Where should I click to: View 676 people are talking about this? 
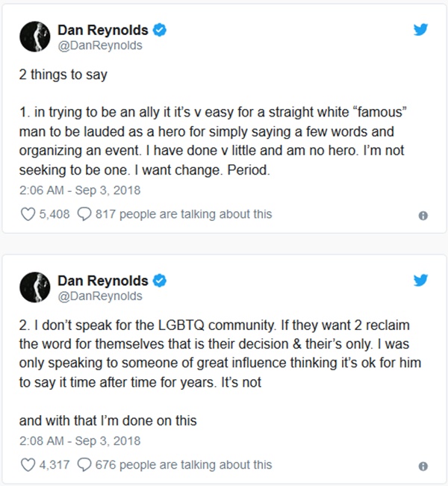coord(184,464)
